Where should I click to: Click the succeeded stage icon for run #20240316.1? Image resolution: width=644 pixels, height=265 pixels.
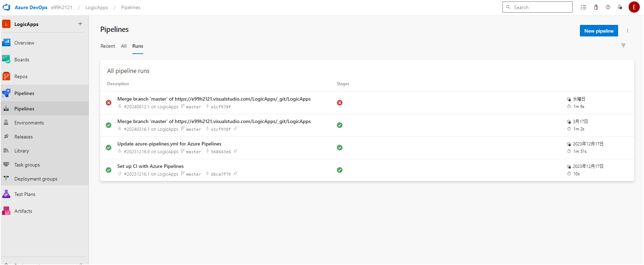[x=340, y=125]
